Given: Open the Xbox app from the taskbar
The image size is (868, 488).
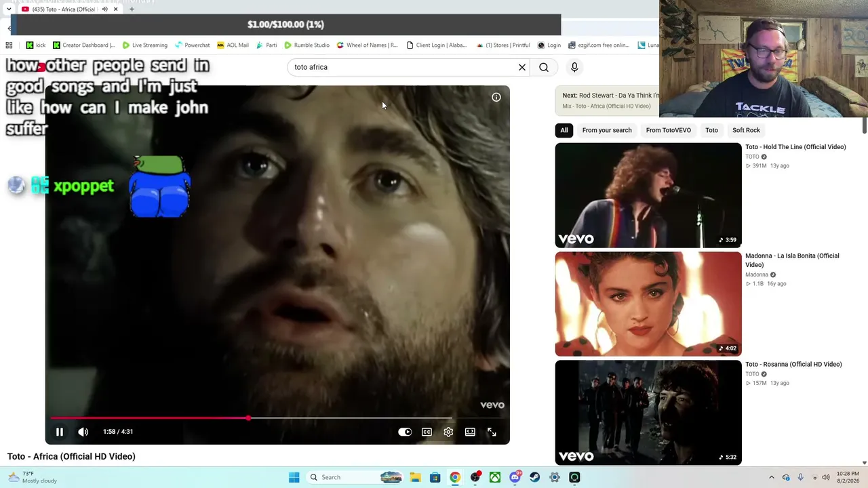Looking at the screenshot, I should click(495, 477).
